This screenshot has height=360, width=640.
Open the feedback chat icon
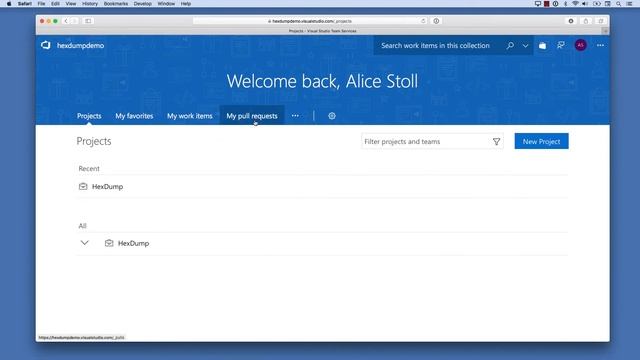(561, 45)
